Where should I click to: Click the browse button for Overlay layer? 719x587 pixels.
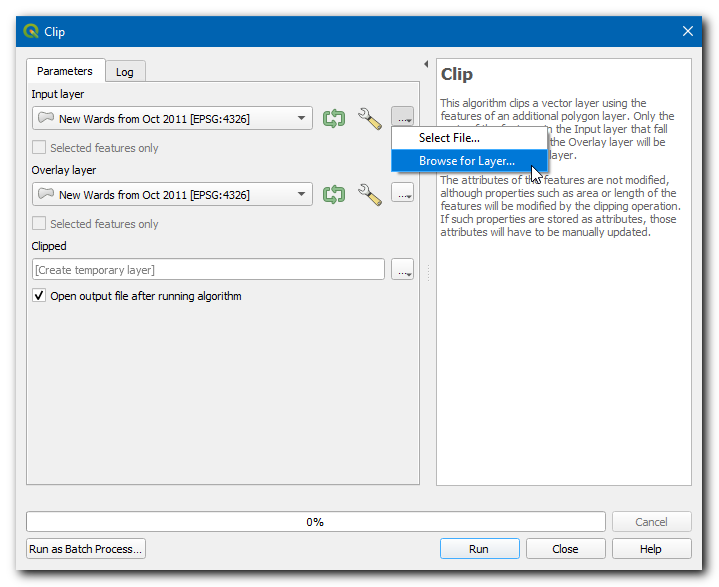402,194
